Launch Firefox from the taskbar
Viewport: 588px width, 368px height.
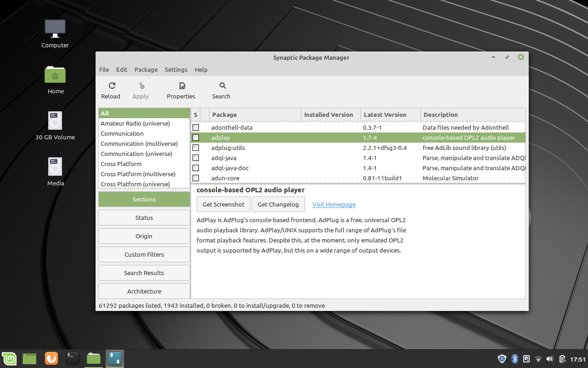point(51,358)
